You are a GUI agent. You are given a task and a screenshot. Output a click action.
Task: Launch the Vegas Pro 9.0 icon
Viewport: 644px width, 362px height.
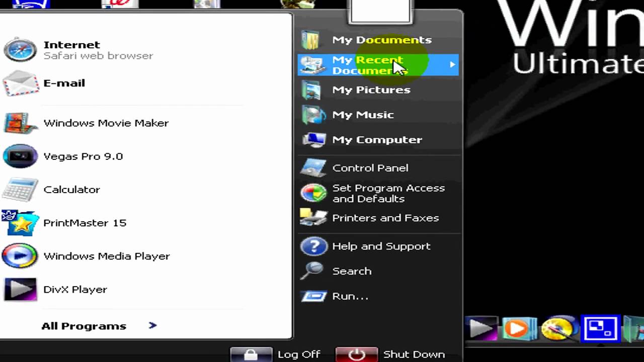point(20,156)
